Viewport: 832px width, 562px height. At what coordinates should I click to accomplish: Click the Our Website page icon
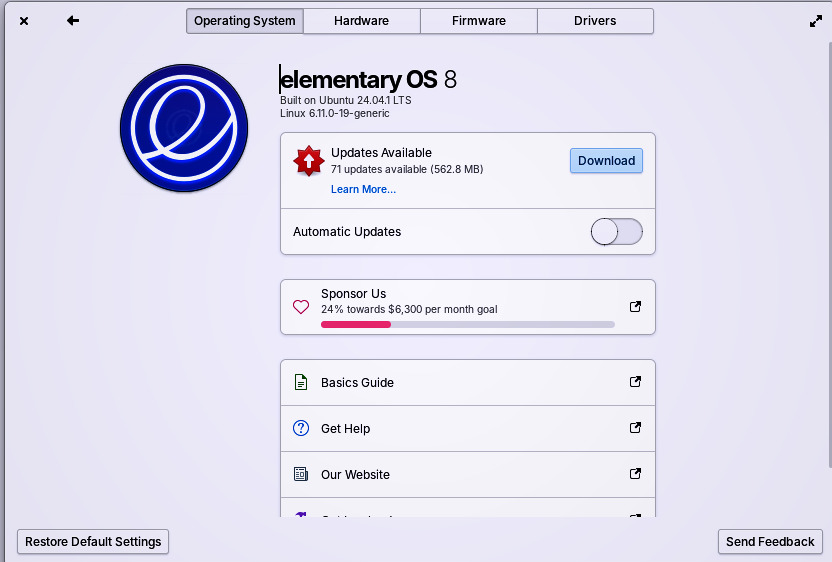[x=301, y=474]
